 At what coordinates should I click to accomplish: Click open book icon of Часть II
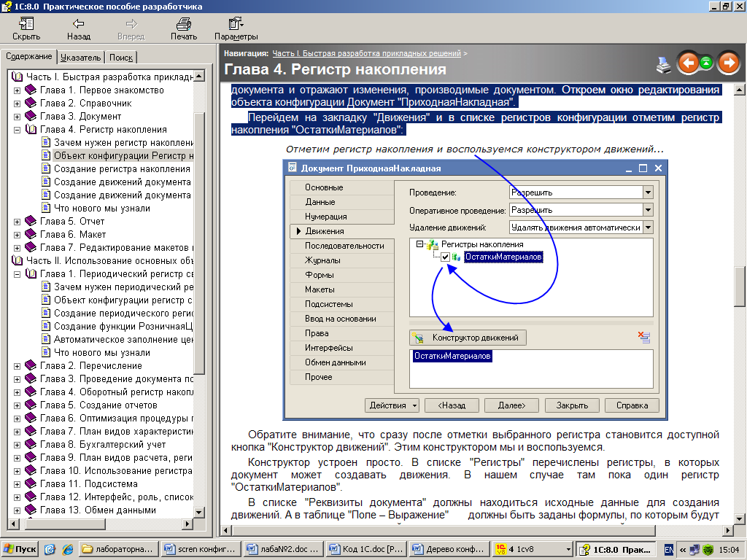point(17,260)
